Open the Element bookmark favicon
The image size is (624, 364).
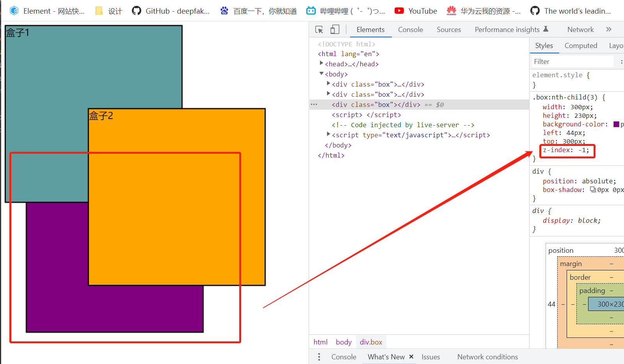click(x=14, y=11)
